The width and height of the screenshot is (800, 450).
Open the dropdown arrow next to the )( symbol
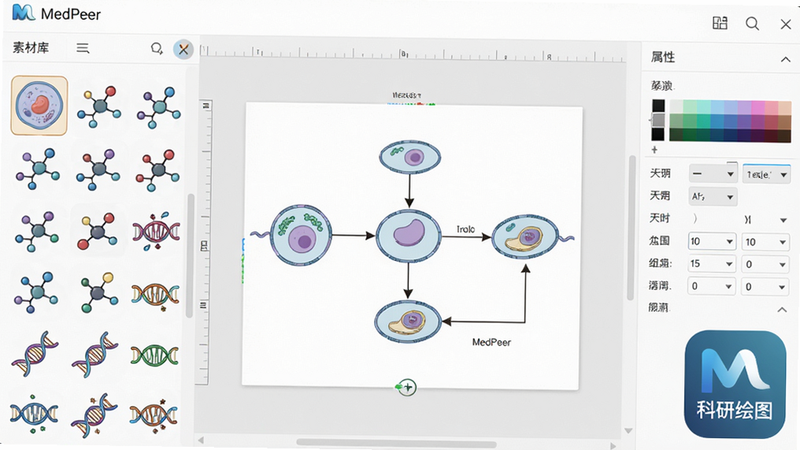pos(783,220)
